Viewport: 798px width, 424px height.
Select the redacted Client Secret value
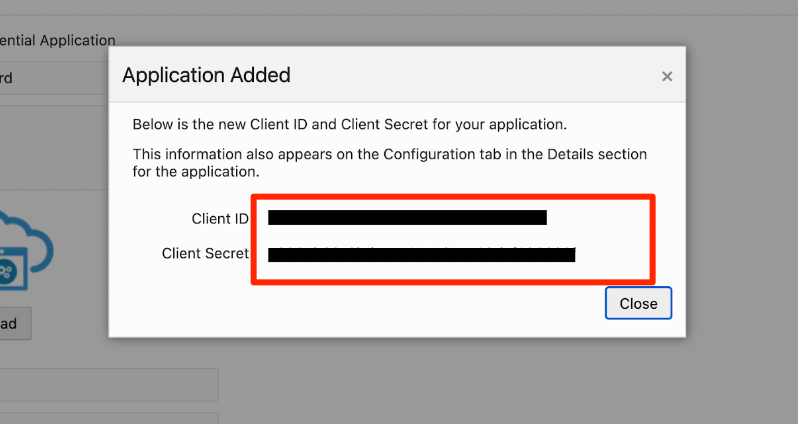[x=421, y=254]
